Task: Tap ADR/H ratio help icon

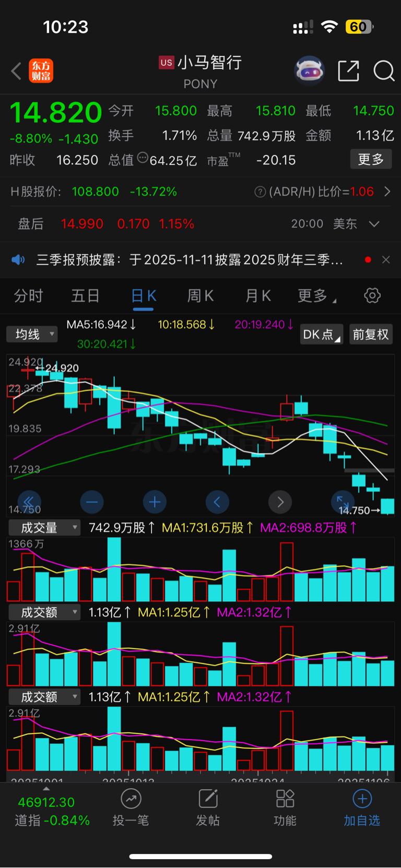Action: [x=260, y=192]
